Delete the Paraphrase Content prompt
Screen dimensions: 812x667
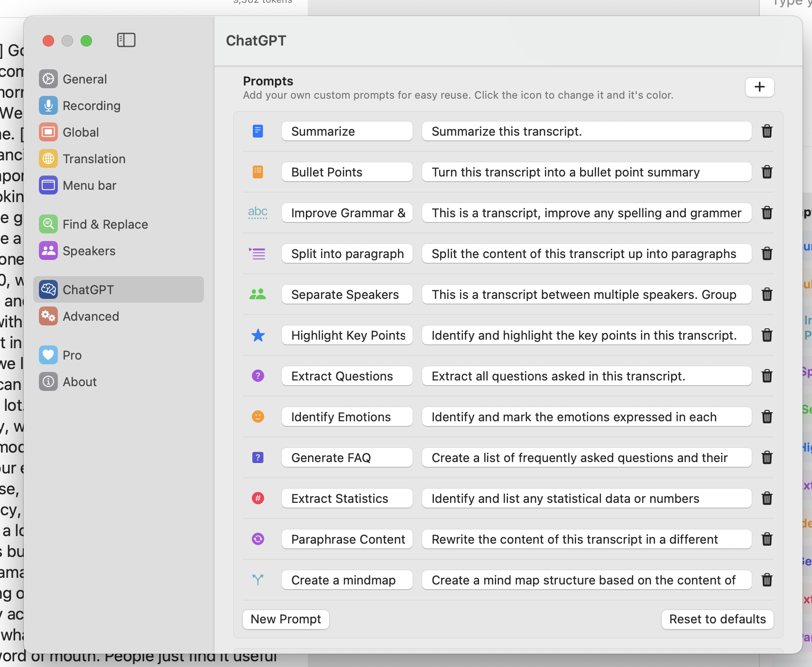pos(767,539)
